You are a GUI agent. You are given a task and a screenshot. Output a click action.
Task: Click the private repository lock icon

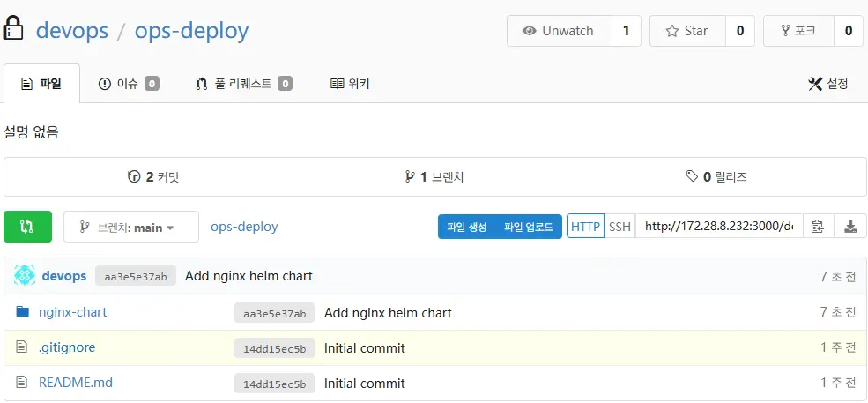pyautogui.click(x=12, y=30)
